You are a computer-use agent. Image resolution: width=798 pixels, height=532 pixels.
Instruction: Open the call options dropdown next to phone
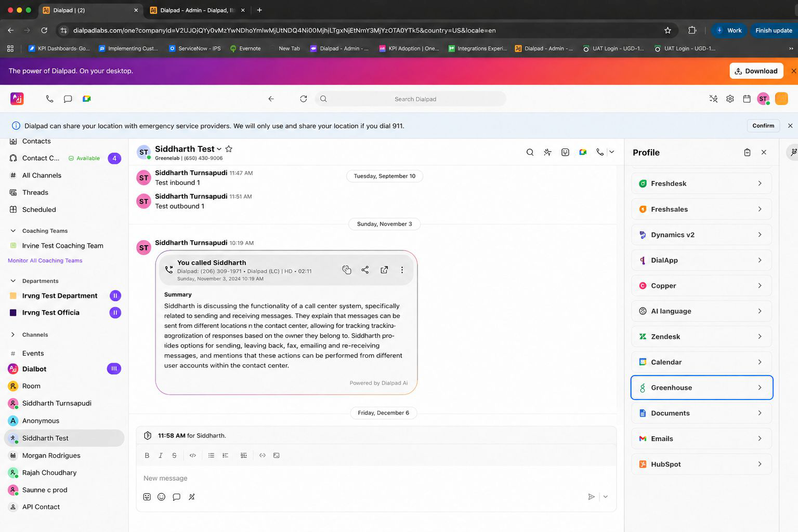612,152
